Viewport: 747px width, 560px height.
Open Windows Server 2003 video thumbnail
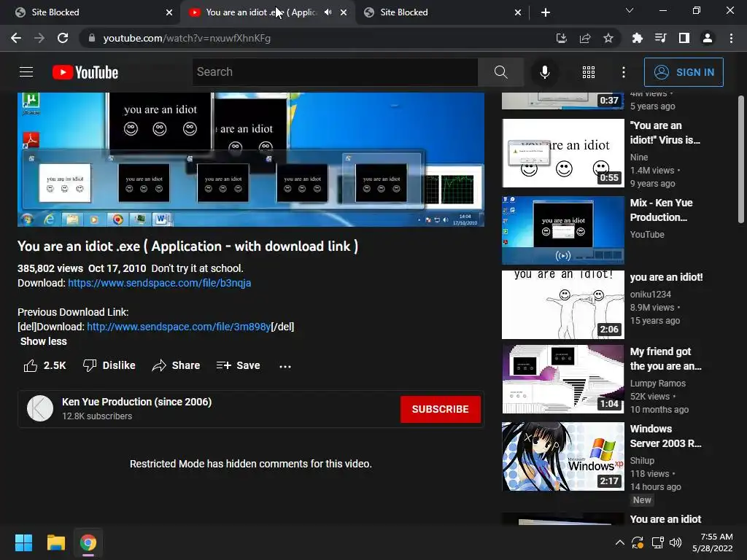click(563, 456)
